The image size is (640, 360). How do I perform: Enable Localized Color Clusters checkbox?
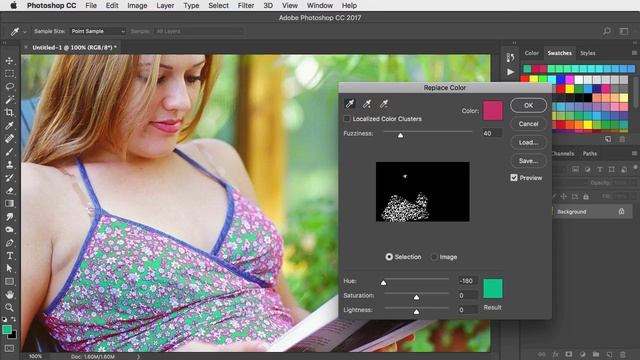[347, 119]
